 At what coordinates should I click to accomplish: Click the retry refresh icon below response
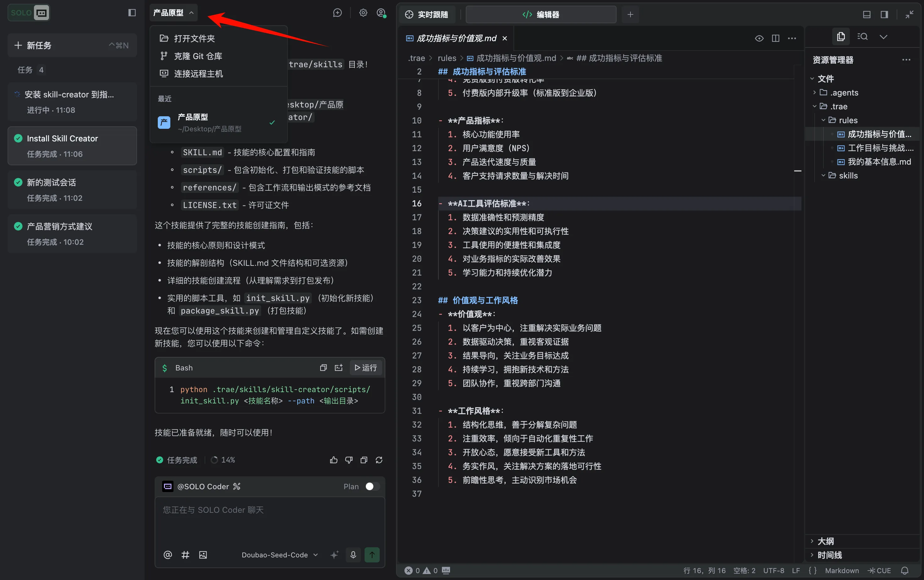(379, 460)
